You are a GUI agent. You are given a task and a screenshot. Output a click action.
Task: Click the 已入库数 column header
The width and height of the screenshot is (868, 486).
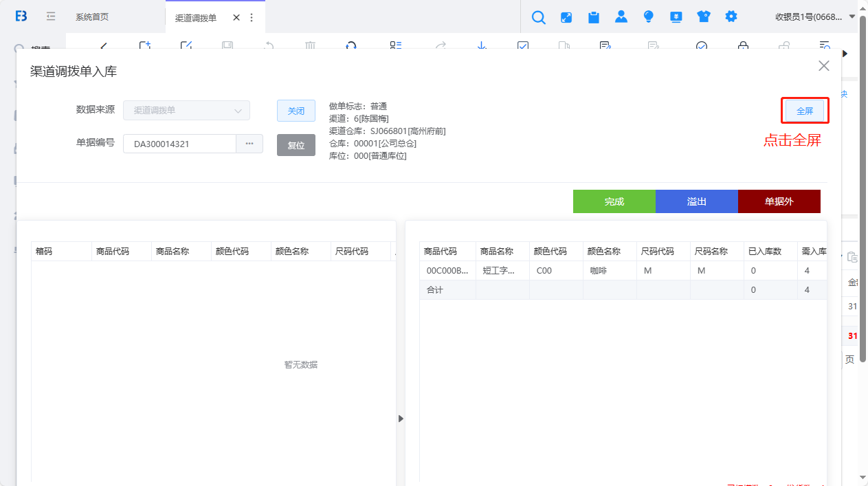tap(770, 252)
